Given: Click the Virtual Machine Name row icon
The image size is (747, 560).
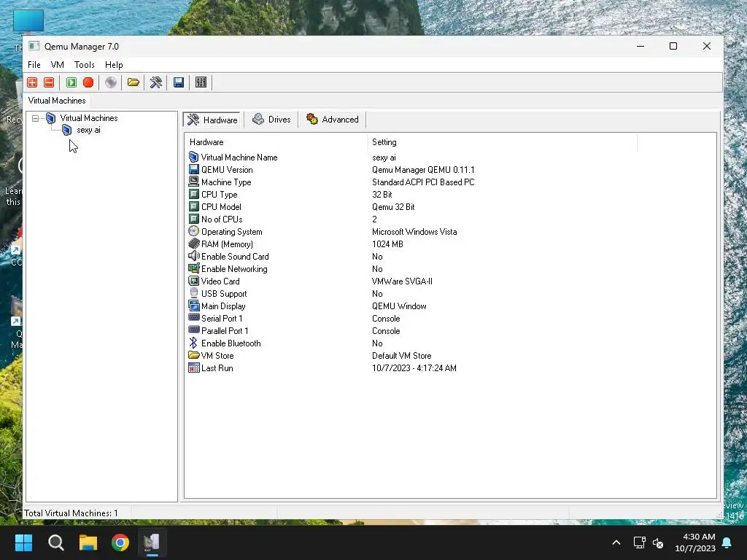Looking at the screenshot, I should (193, 157).
